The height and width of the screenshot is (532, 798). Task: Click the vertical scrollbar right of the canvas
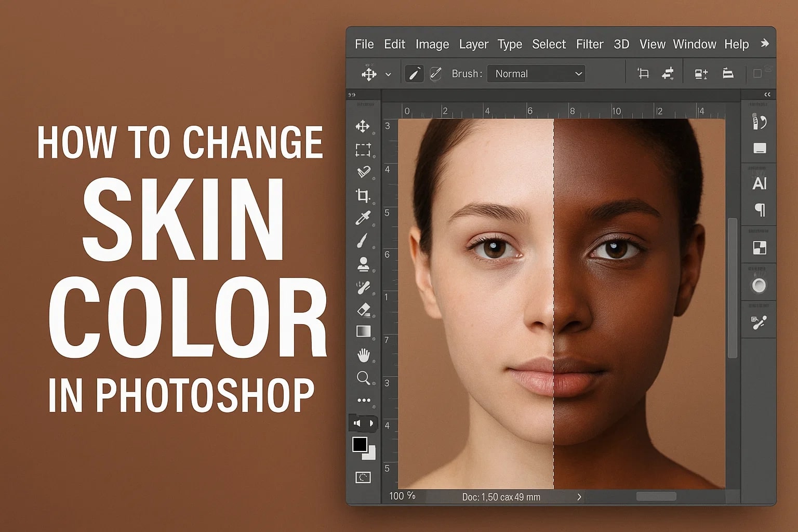[733, 288]
